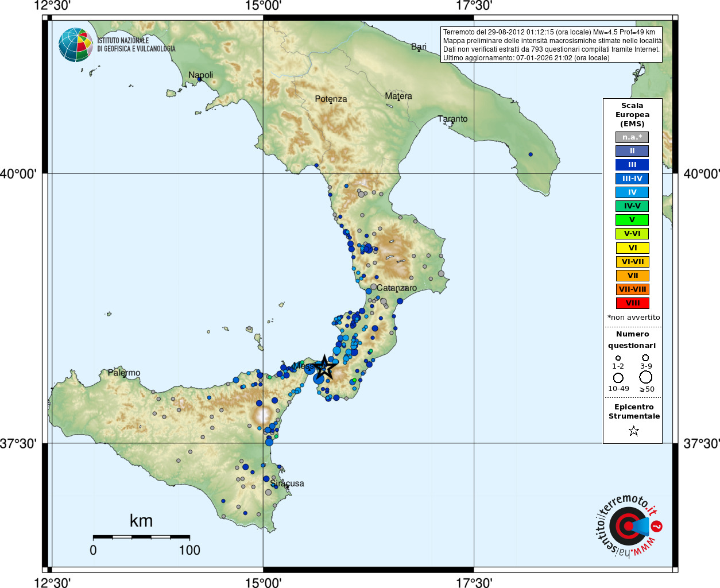Click the black epicenter star on the map

(x=325, y=367)
